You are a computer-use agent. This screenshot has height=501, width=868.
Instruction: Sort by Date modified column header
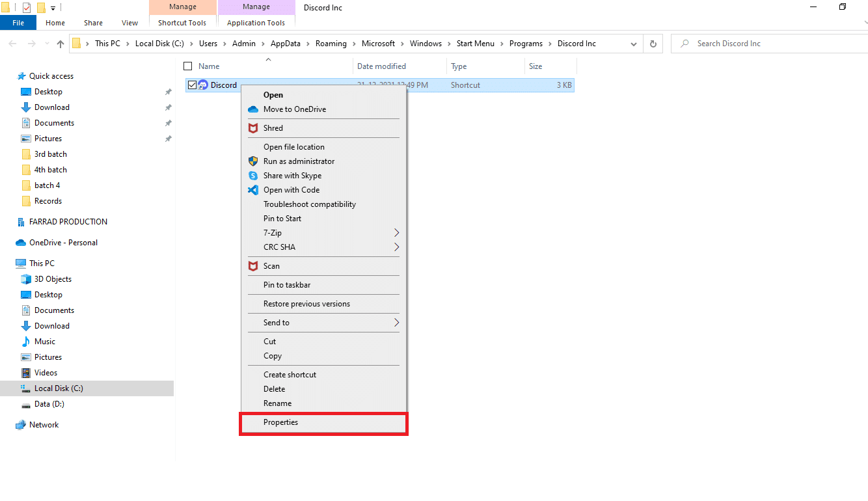tap(381, 66)
